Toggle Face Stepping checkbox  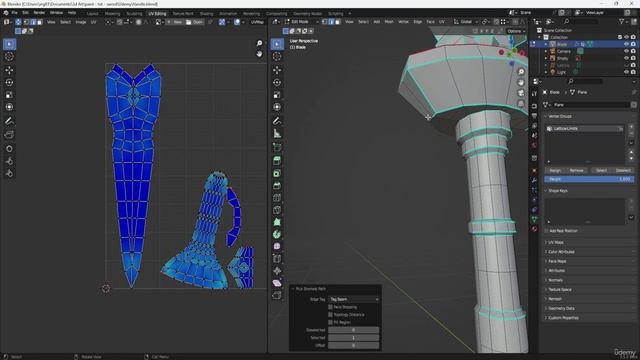pos(330,307)
